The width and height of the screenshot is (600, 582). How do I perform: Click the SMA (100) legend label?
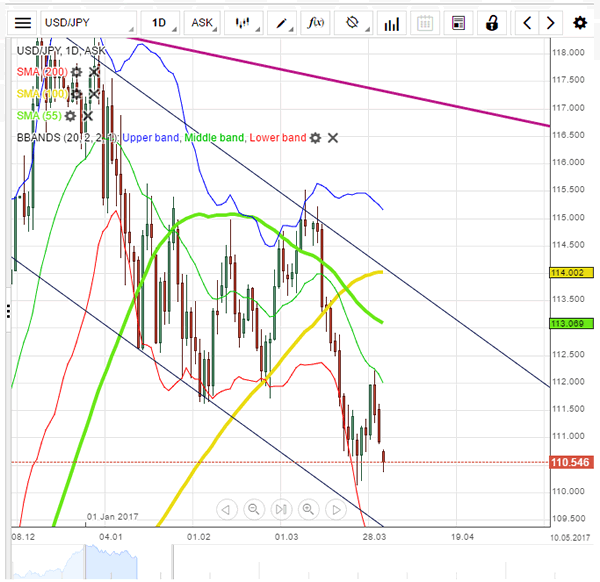[42, 94]
